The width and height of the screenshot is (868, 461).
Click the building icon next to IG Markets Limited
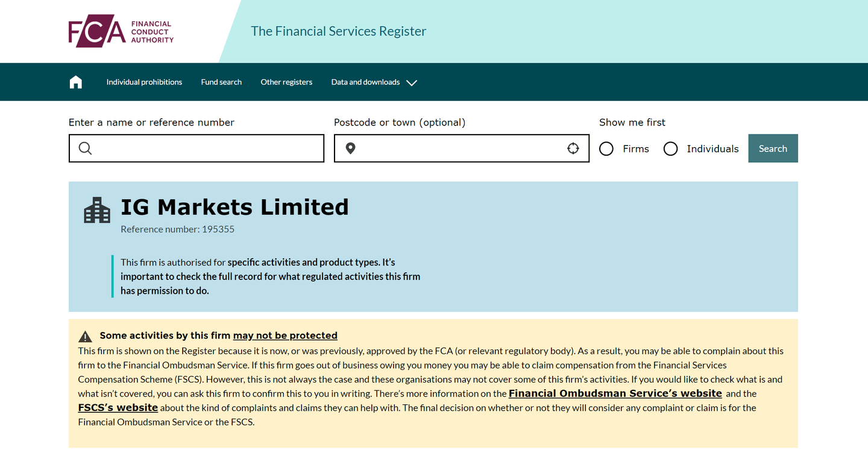click(96, 211)
